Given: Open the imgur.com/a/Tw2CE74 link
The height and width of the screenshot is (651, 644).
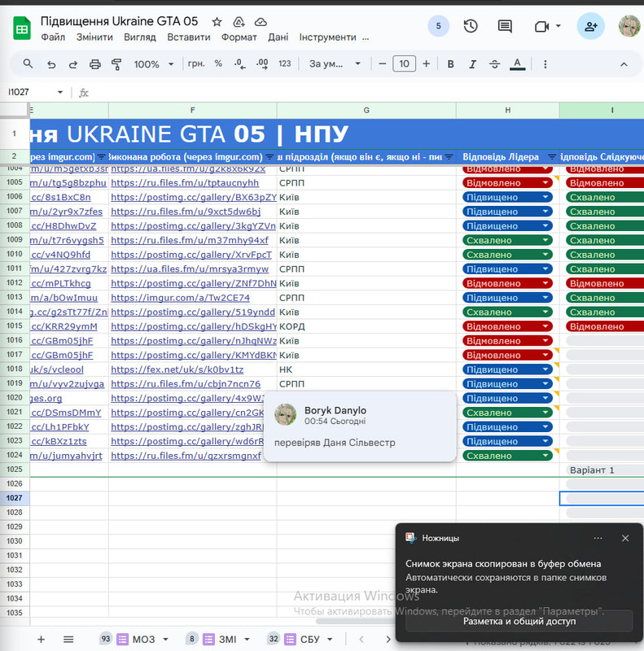Looking at the screenshot, I should [180, 298].
